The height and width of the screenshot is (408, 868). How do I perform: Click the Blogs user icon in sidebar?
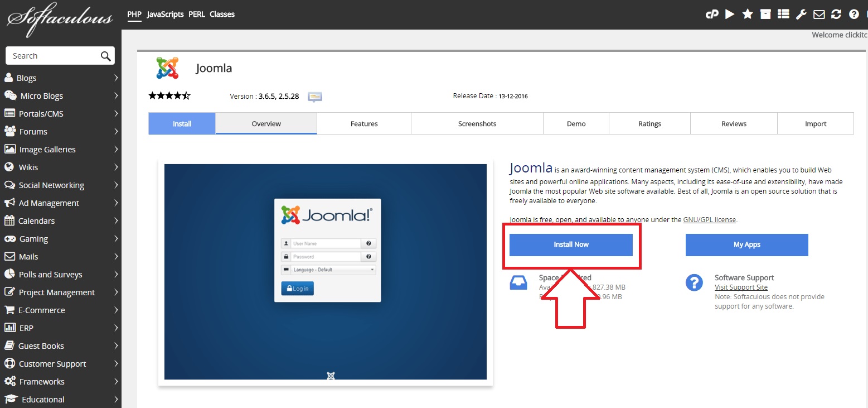coord(9,78)
